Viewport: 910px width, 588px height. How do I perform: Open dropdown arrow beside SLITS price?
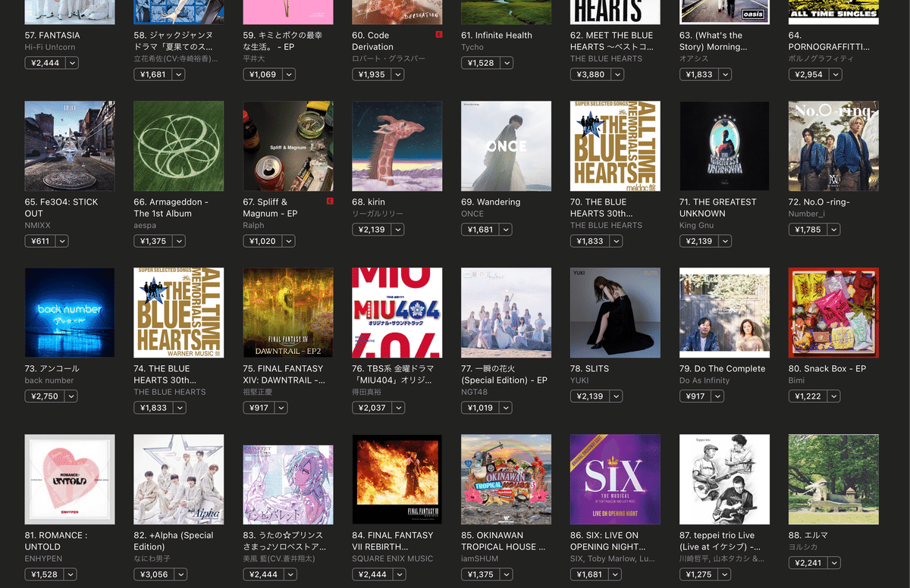click(617, 396)
